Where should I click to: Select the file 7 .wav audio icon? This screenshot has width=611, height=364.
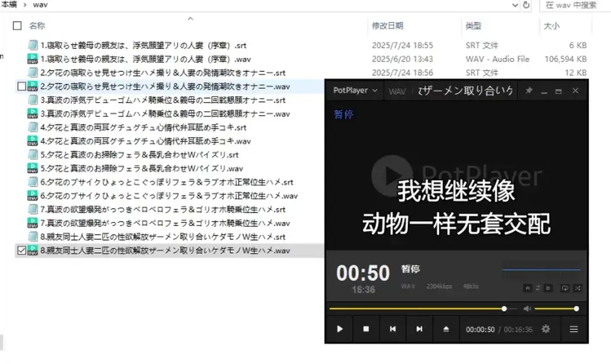32,223
